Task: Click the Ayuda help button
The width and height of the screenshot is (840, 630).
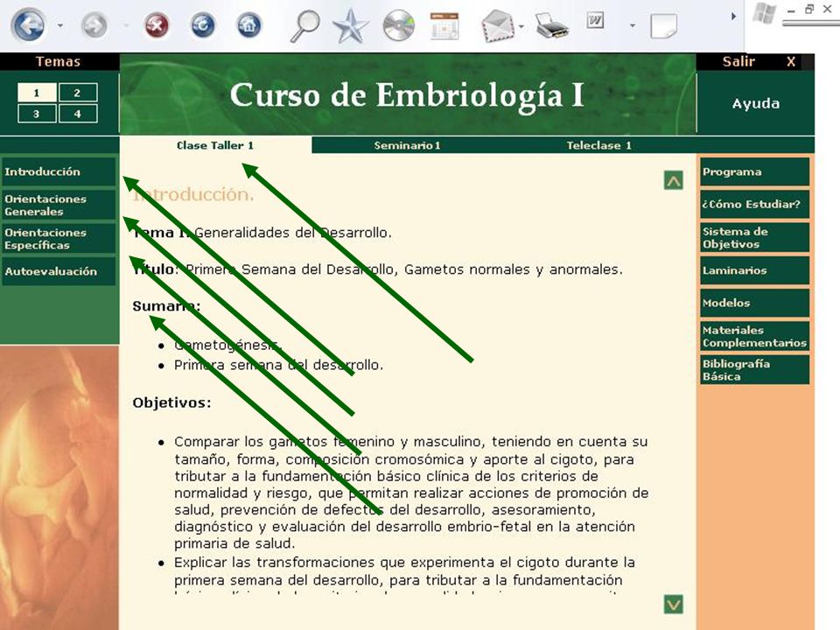Action: [x=756, y=103]
